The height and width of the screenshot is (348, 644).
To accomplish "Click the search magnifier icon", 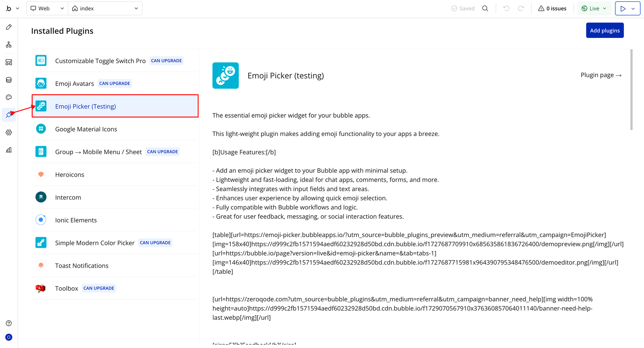I will click(485, 8).
